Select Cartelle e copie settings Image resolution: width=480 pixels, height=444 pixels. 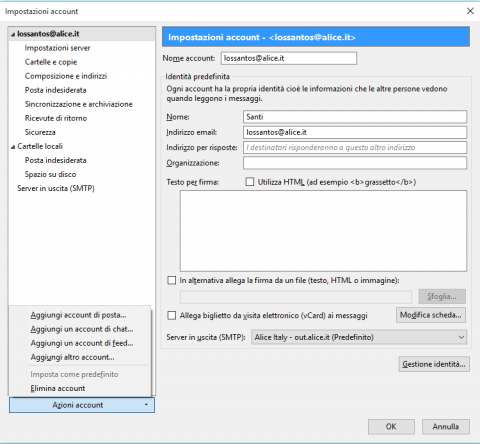tap(51, 62)
